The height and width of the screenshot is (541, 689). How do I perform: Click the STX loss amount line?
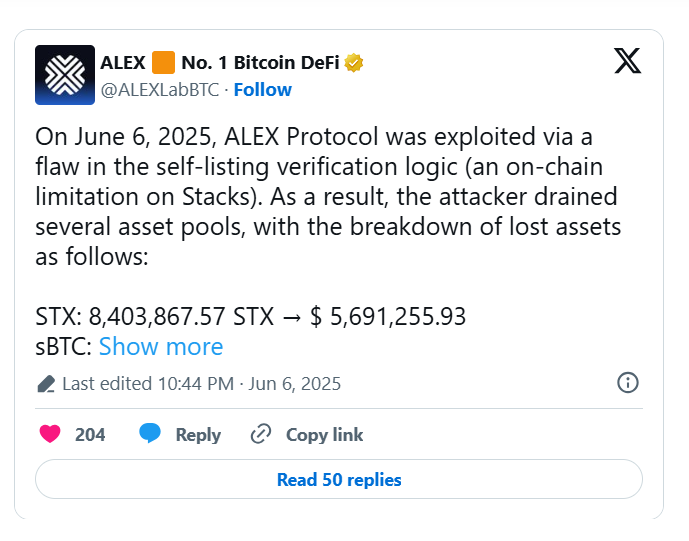click(x=250, y=316)
